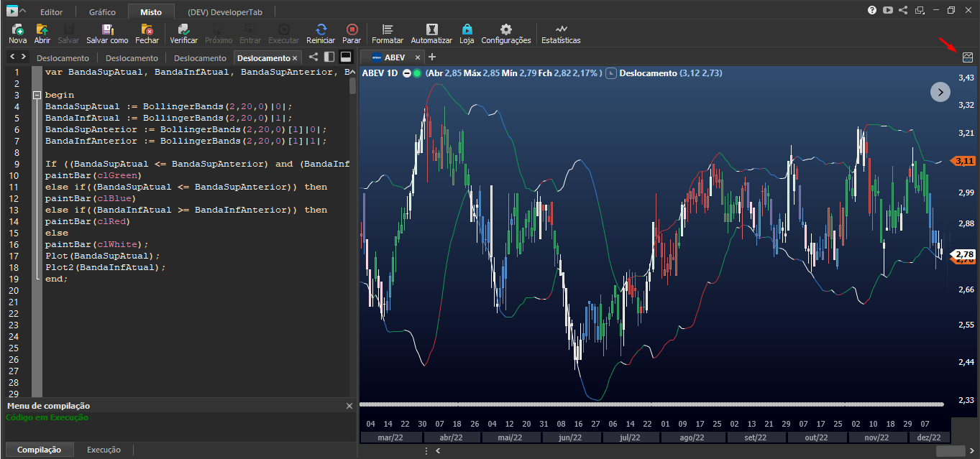
Task: Click ABEV 1D label in chart header
Action: pyautogui.click(x=381, y=73)
